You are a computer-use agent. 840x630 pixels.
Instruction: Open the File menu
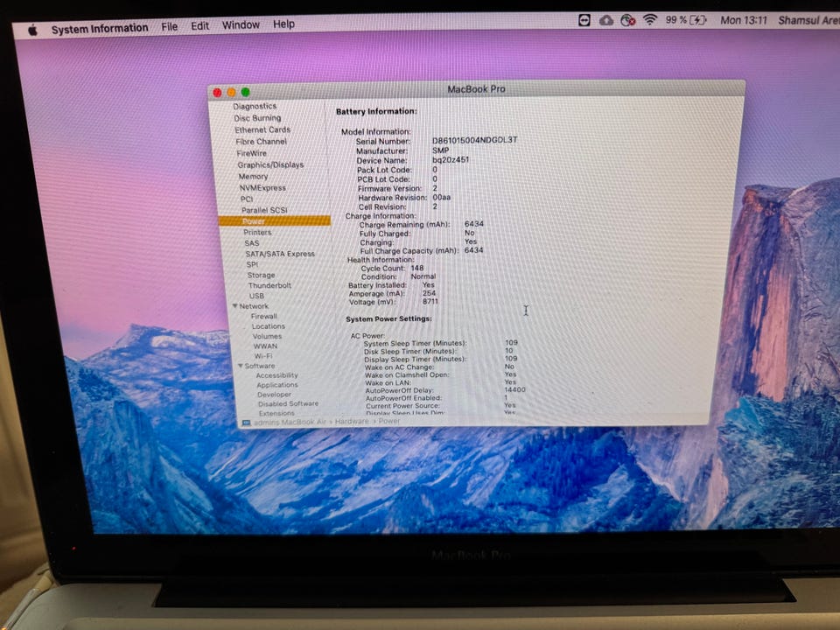(x=169, y=26)
